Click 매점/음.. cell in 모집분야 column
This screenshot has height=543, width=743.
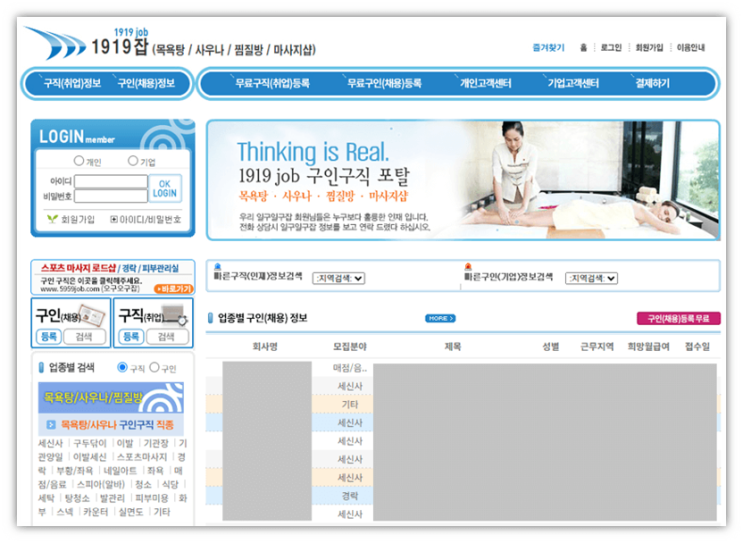point(350,368)
